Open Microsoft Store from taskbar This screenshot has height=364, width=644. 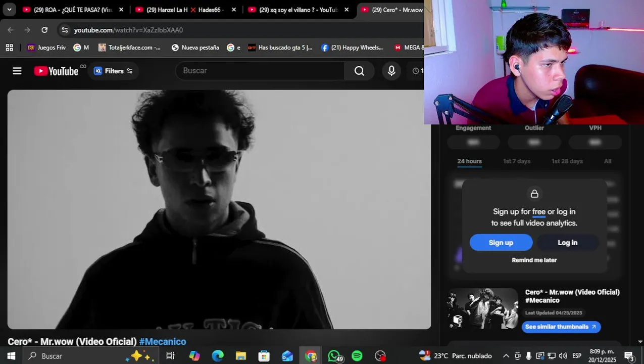tap(264, 356)
